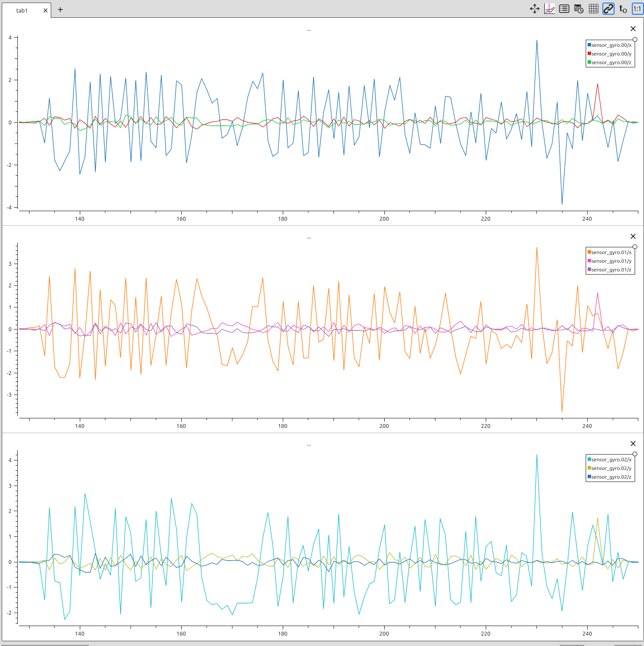The height and width of the screenshot is (646, 644).
Task: Click legend entry sensor_gyro.02/z
Action: pyautogui.click(x=610, y=477)
